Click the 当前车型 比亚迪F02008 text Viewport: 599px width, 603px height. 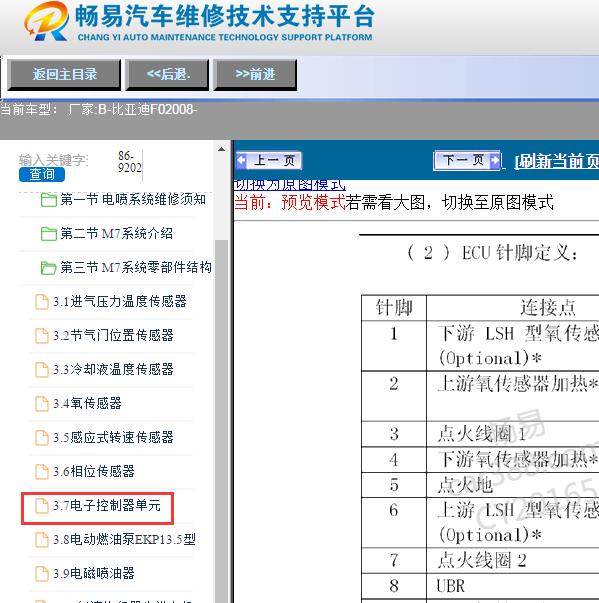point(99,110)
